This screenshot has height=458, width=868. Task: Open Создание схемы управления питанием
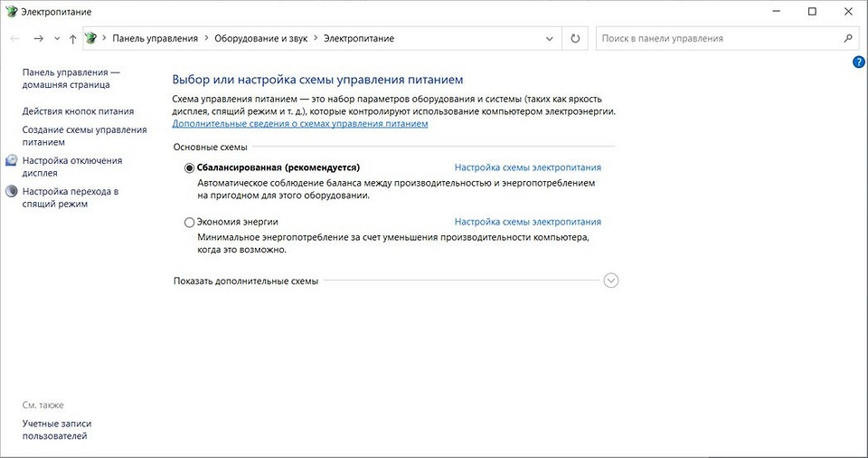[84, 136]
